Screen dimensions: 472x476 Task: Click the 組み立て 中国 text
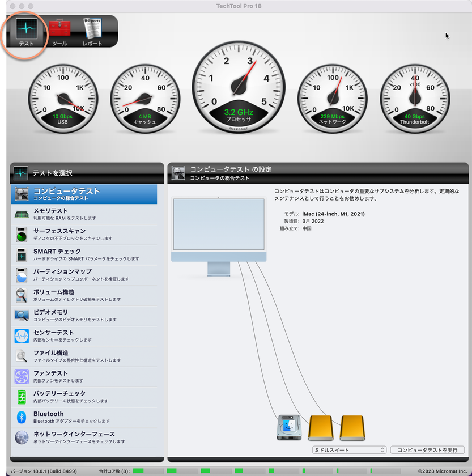click(x=295, y=228)
